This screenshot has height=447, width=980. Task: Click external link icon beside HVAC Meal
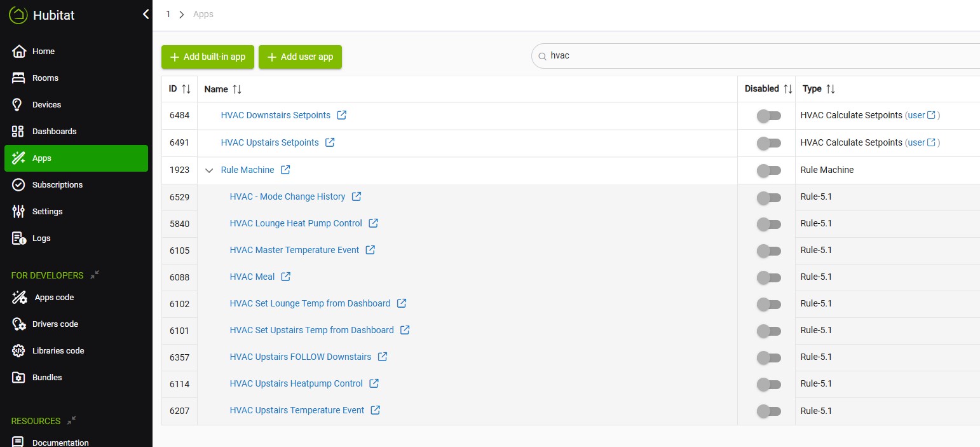[286, 277]
